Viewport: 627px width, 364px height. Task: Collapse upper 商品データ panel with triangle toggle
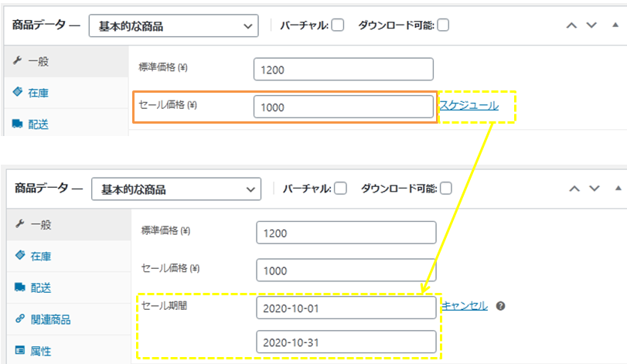click(x=615, y=26)
